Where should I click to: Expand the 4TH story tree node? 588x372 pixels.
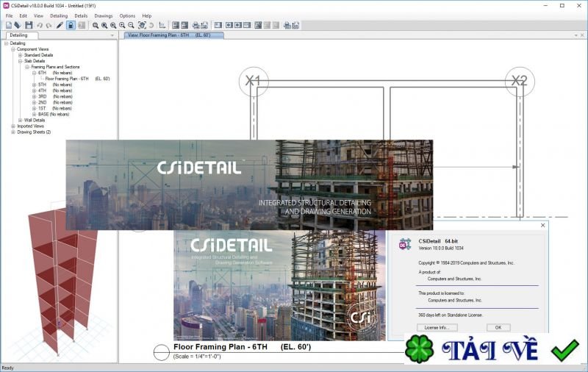tap(34, 90)
